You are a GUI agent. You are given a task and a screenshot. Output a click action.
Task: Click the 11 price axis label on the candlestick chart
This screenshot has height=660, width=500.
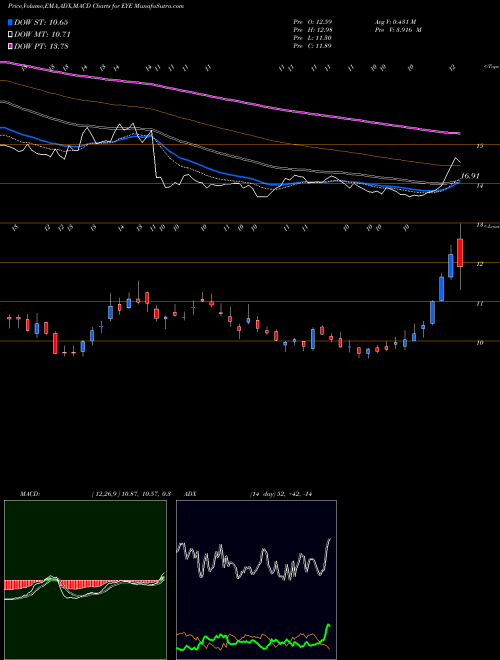click(x=479, y=303)
